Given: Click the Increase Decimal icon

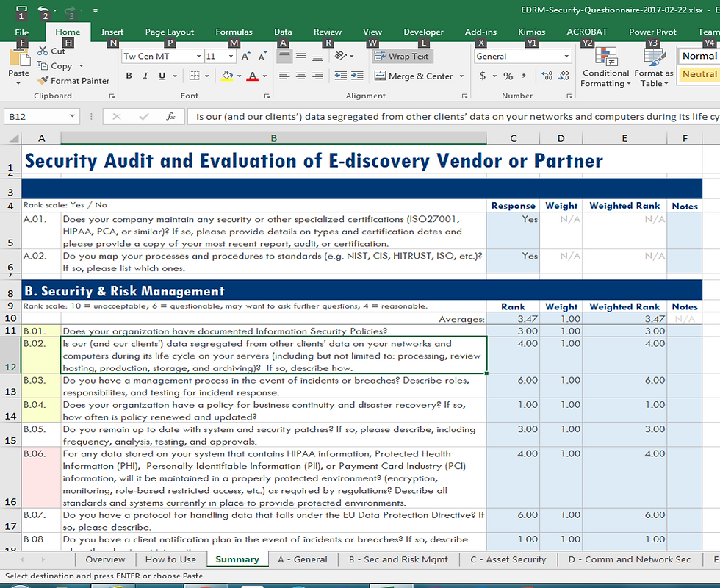Looking at the screenshot, I should pyautogui.click(x=547, y=76).
